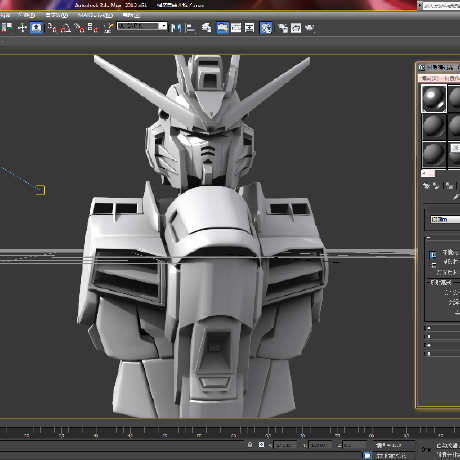This screenshot has width=460, height=460.
Task: Toggle the angle snap icon
Action: (x=66, y=28)
